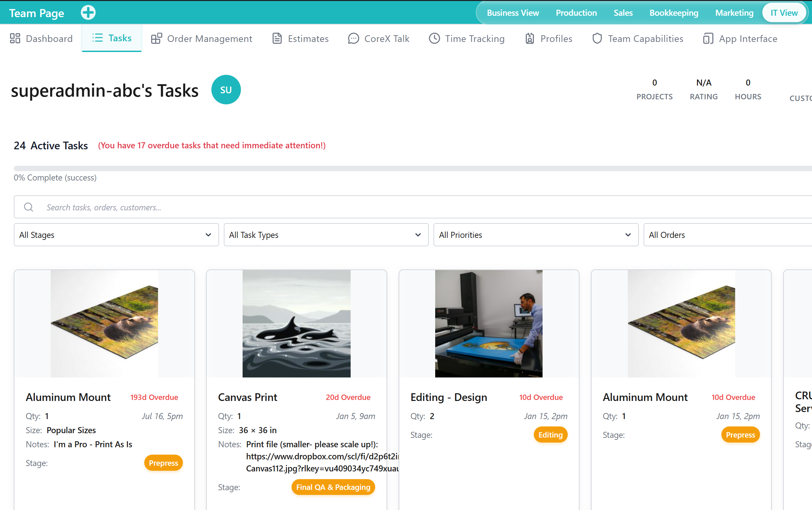
Task: Open the Editing - Design printer photo thumbnail
Action: (x=489, y=323)
